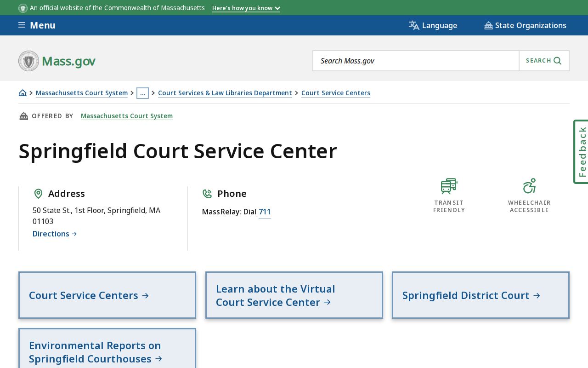Image resolution: width=588 pixels, height=368 pixels.
Task: Open the Language selector
Action: point(433,25)
